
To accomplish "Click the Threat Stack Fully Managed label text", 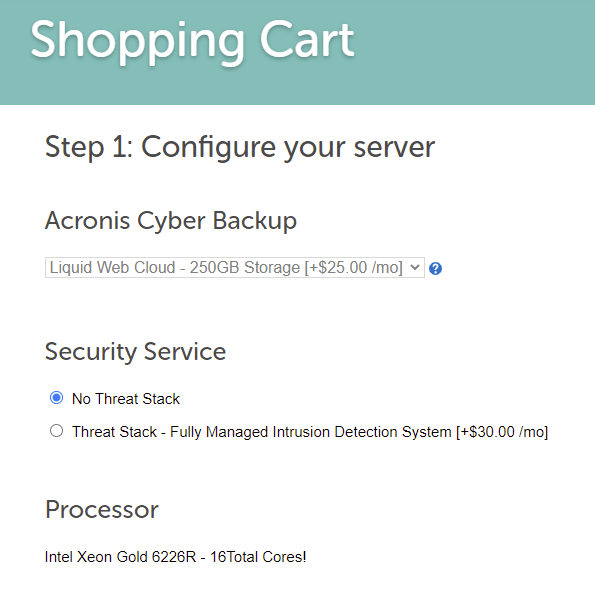I will tap(310, 432).
